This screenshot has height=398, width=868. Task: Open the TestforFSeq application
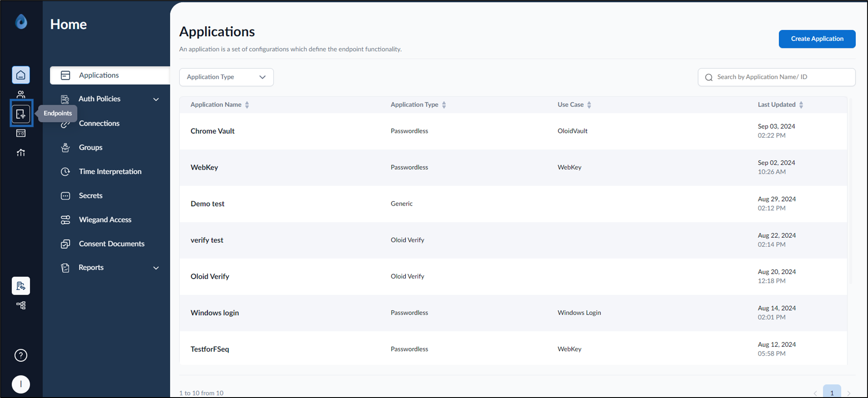click(x=513, y=349)
